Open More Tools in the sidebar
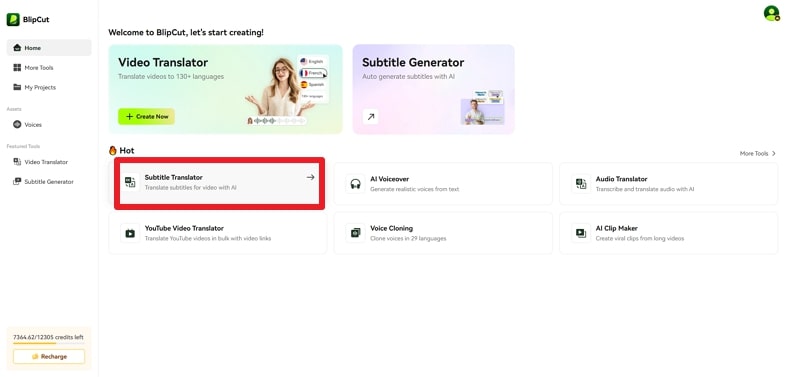This screenshot has width=788, height=377. [49, 67]
